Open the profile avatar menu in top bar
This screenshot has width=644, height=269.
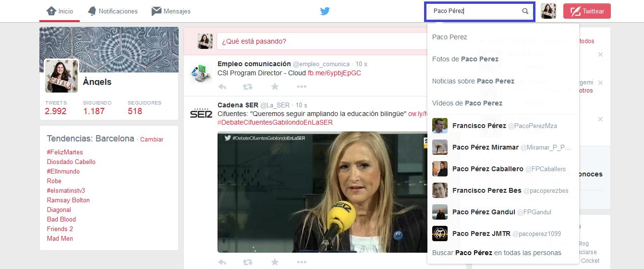pyautogui.click(x=548, y=11)
